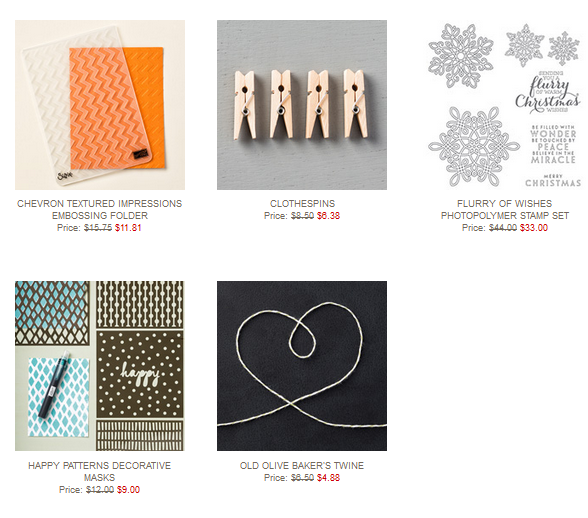Click the Chevron Textured Impressions Embossing Folder title
Image resolution: width=588 pixels, height=518 pixels.
(100, 210)
